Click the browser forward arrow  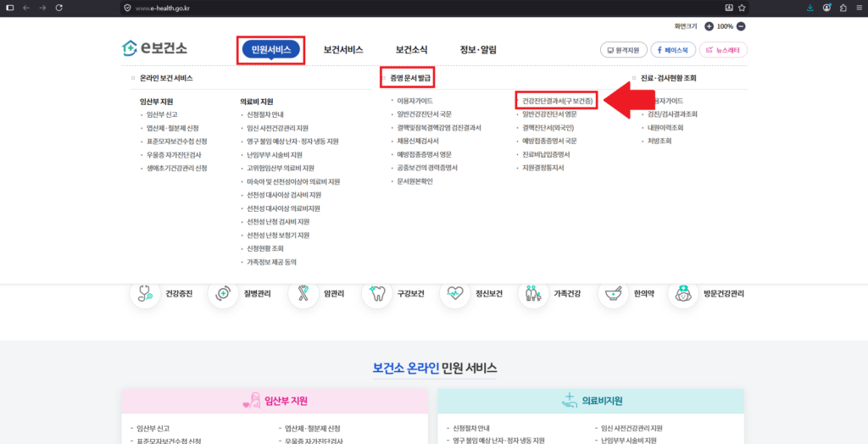[x=42, y=8]
